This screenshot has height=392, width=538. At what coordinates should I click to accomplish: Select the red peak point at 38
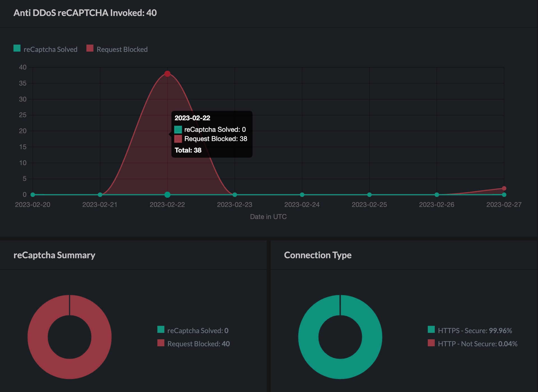point(167,74)
